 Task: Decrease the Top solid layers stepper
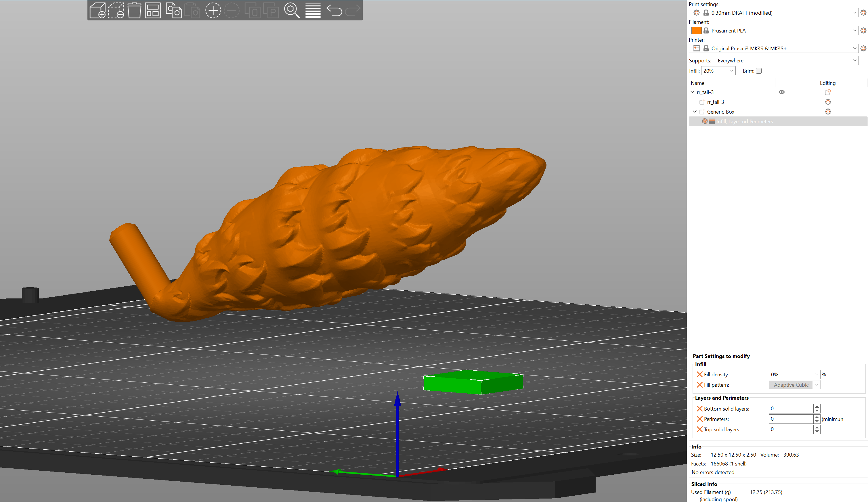click(817, 432)
